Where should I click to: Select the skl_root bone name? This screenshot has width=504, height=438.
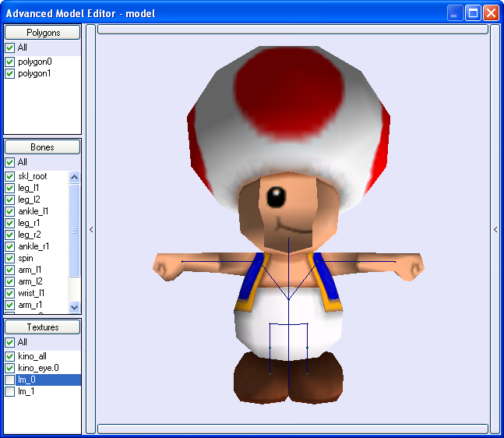coord(33,176)
